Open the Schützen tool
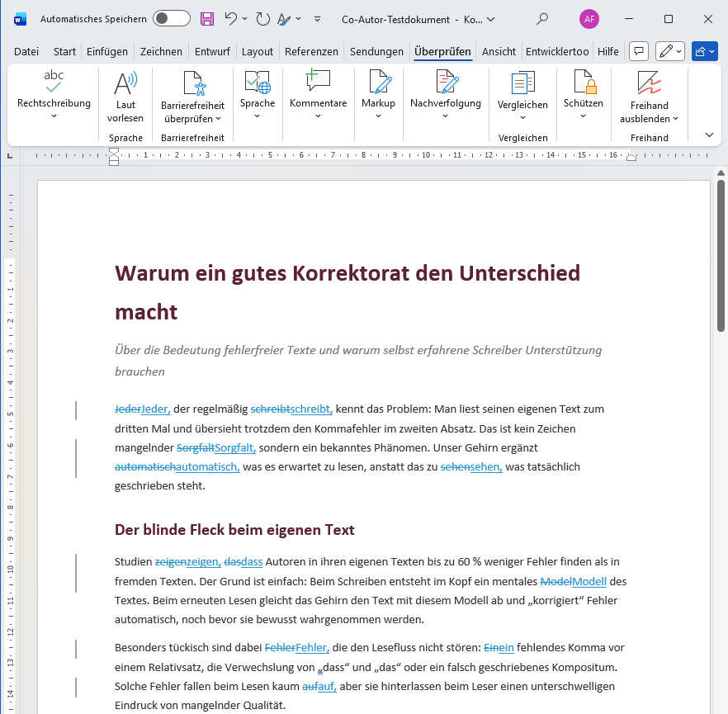 click(x=583, y=91)
